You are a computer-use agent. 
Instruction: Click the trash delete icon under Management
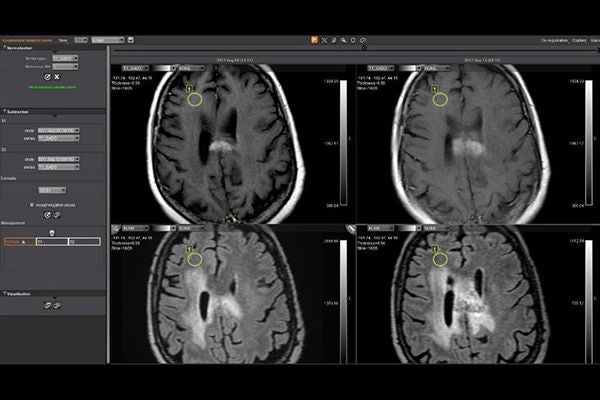(x=52, y=233)
